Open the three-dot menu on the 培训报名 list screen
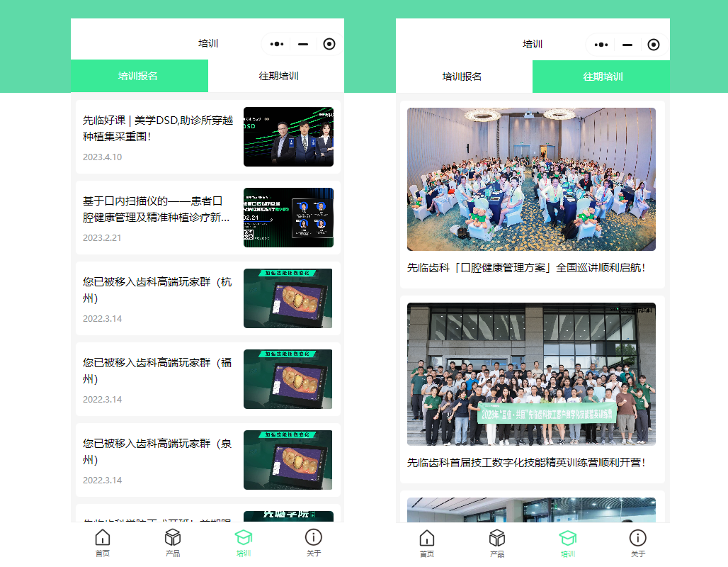 [277, 44]
